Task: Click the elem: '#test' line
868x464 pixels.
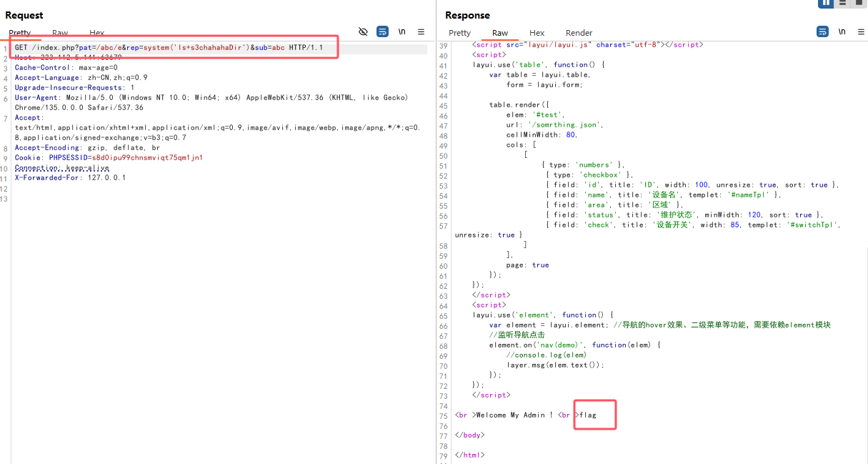Action: pos(536,115)
